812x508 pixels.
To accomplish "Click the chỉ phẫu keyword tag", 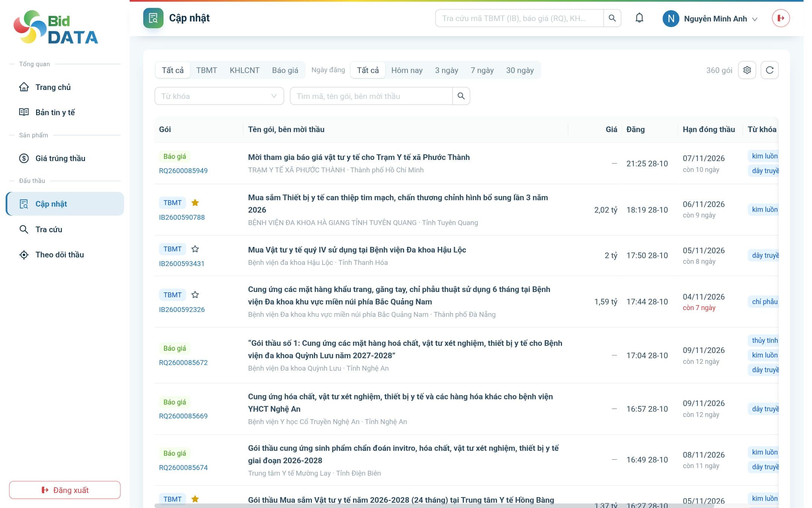I will pyautogui.click(x=764, y=302).
